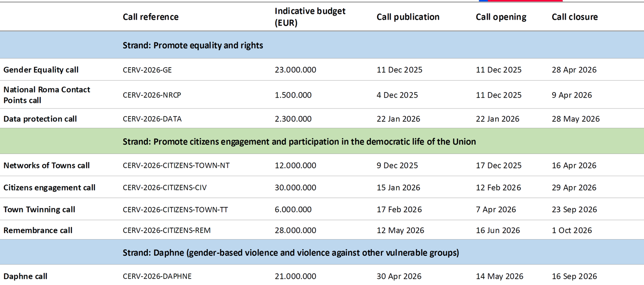Select the Daphne strand heading row
This screenshot has height=285, width=644.
click(x=291, y=252)
